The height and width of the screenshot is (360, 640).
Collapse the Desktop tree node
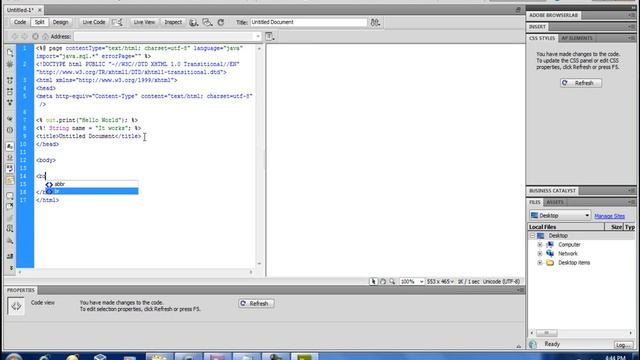pyautogui.click(x=532, y=236)
